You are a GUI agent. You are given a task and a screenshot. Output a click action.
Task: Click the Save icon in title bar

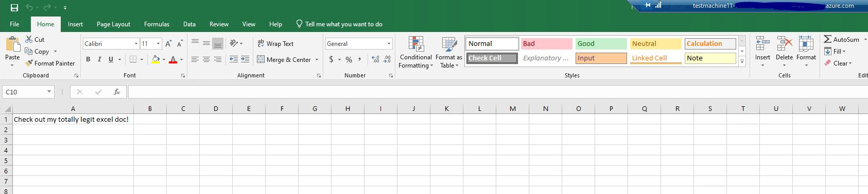(14, 8)
